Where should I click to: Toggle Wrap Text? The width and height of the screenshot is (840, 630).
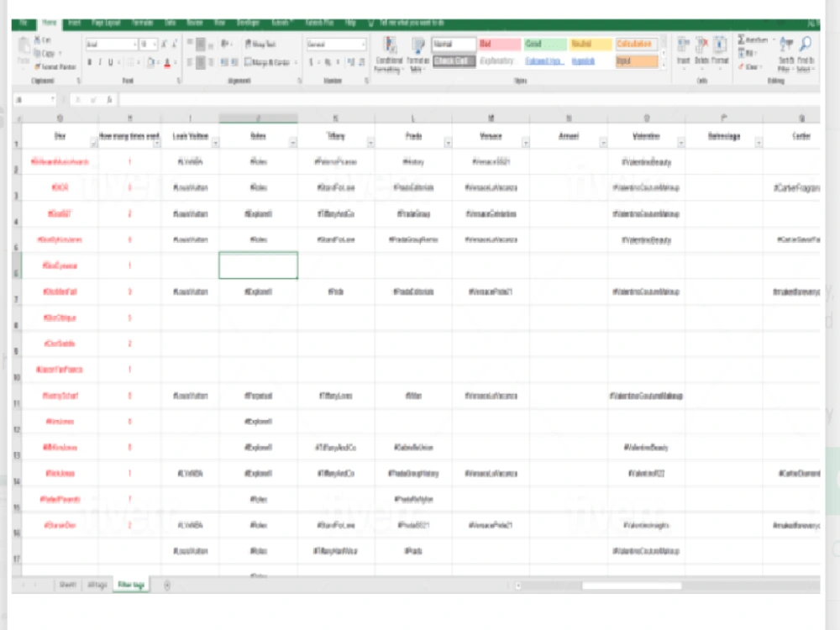(260, 44)
